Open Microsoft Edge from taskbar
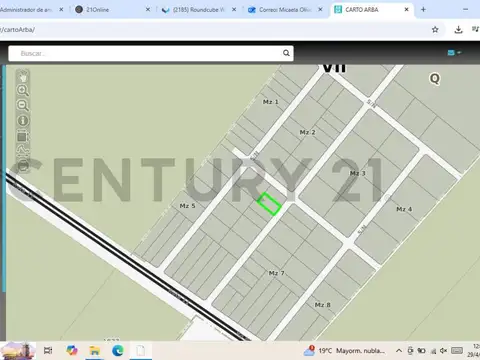Image resolution: width=480 pixels, height=360 pixels. (x=118, y=350)
